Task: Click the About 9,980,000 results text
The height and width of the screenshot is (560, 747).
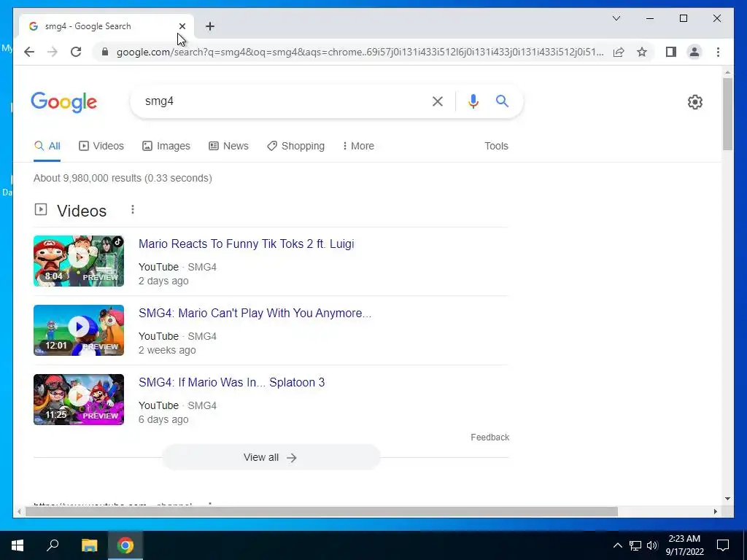Action: pos(123,178)
